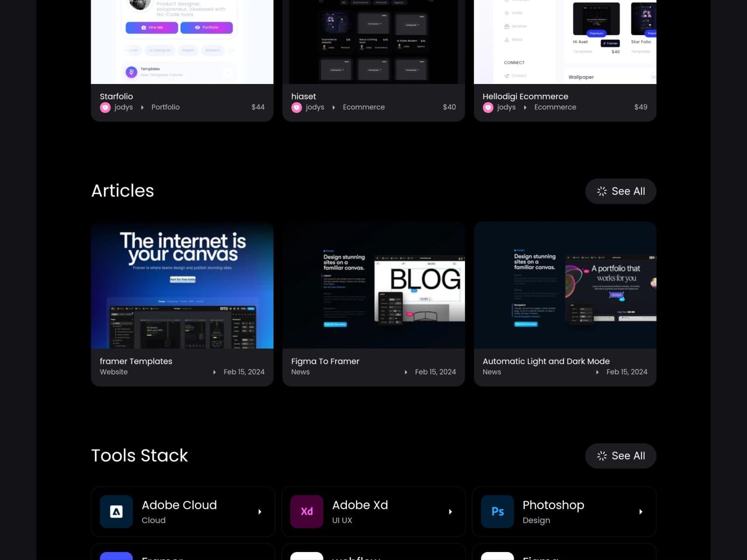This screenshot has width=747, height=560.
Task: Click jodys avatar on hiaset card
Action: (296, 107)
